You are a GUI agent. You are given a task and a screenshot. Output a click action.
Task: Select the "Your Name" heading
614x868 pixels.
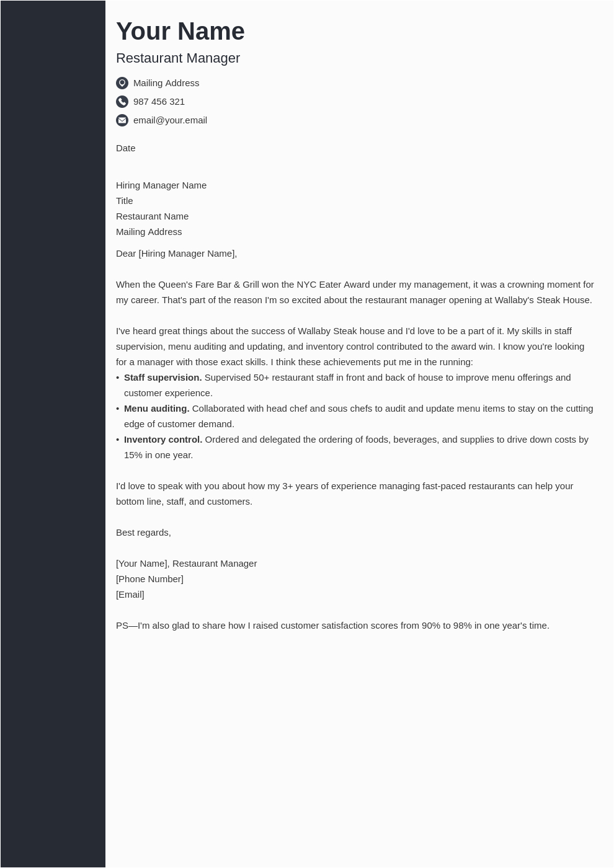point(180,32)
